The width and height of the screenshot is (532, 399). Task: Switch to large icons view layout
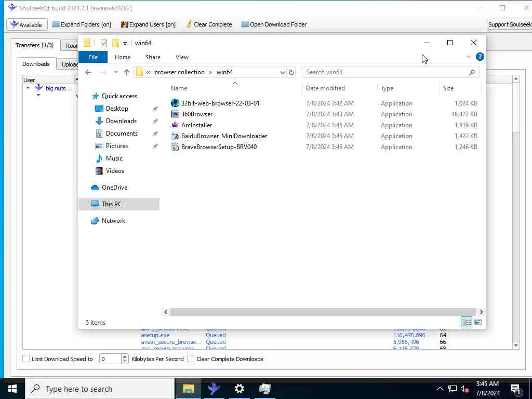click(478, 322)
